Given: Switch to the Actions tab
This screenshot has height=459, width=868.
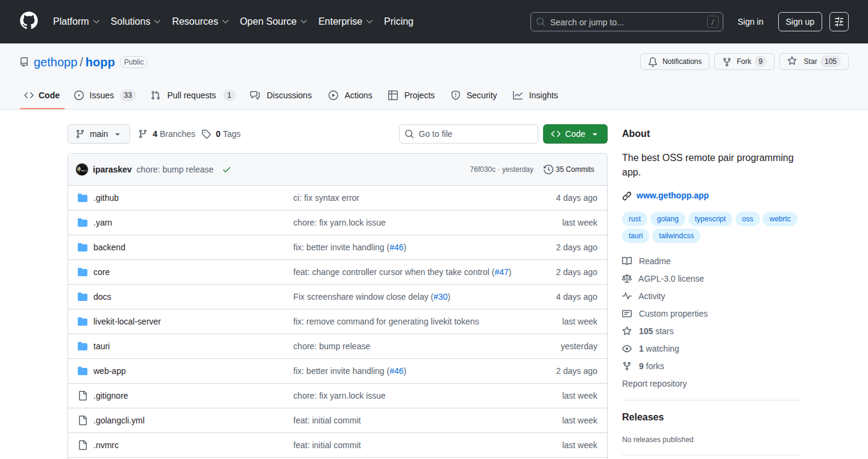Looking at the screenshot, I should (x=350, y=95).
